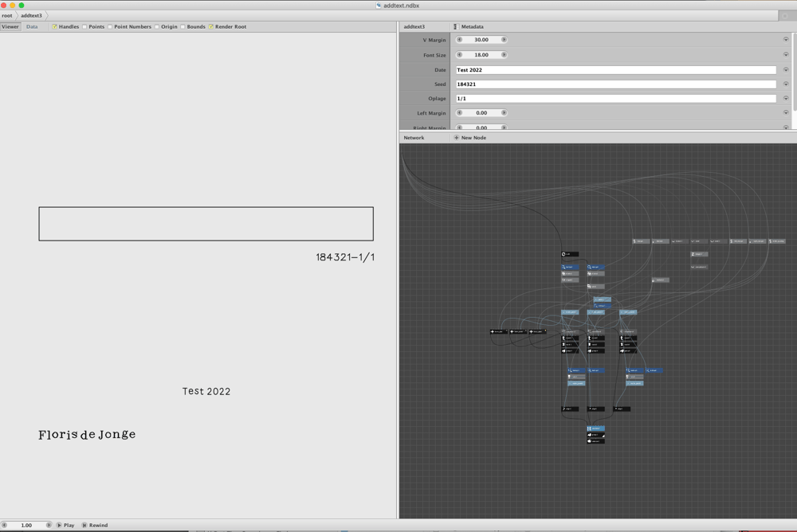
Task: Open the V Margin row options arrow
Action: (x=786, y=40)
